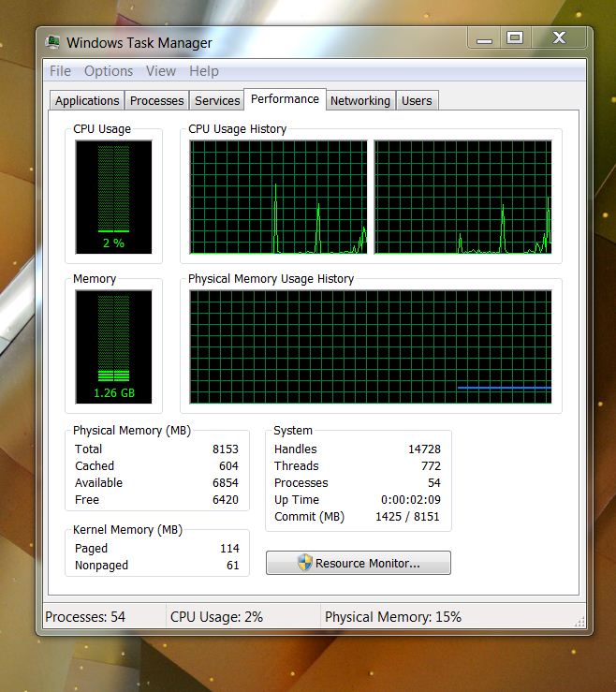Switch to the Applications tab
Image resolution: width=616 pixels, height=692 pixels.
click(x=87, y=100)
